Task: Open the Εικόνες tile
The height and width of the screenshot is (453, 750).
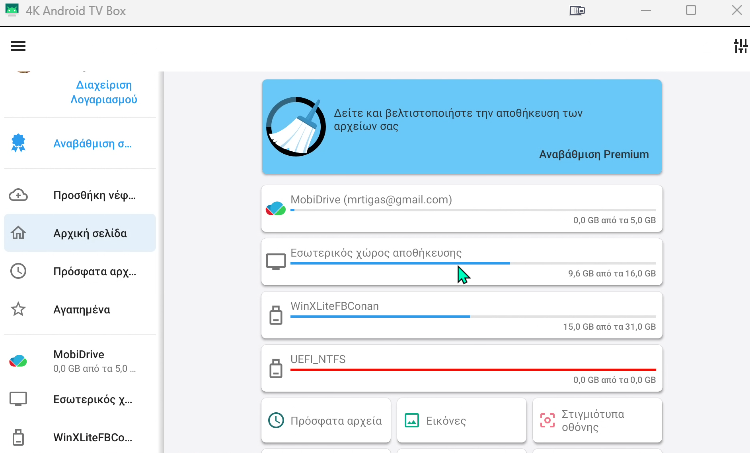Action: tap(462, 420)
